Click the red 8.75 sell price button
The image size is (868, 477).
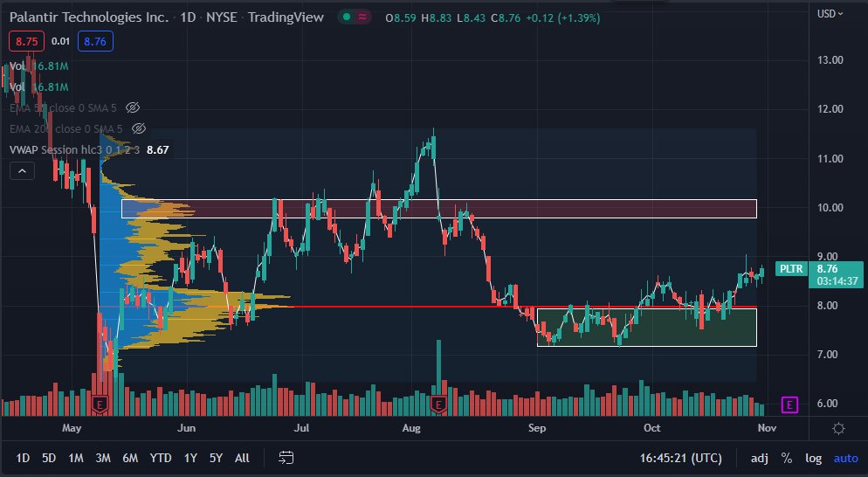(26, 42)
